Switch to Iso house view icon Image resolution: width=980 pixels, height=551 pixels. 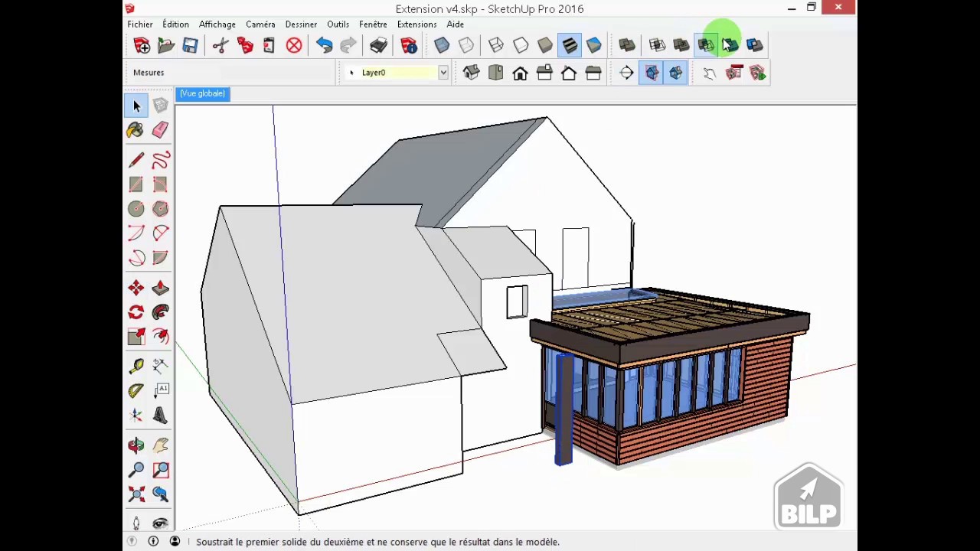471,73
